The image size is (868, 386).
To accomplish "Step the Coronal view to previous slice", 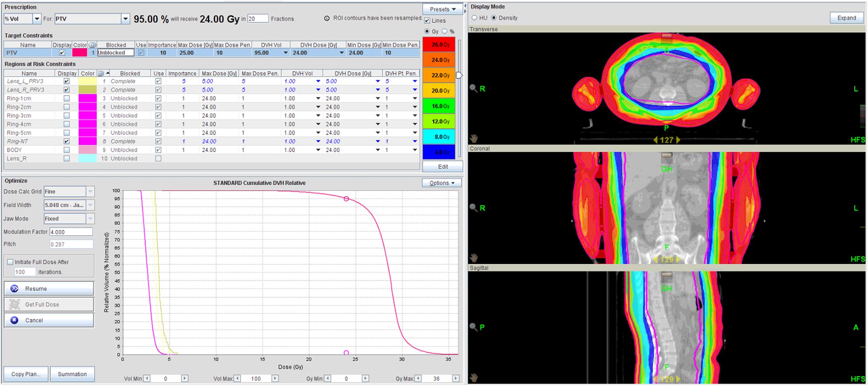I will (656, 259).
